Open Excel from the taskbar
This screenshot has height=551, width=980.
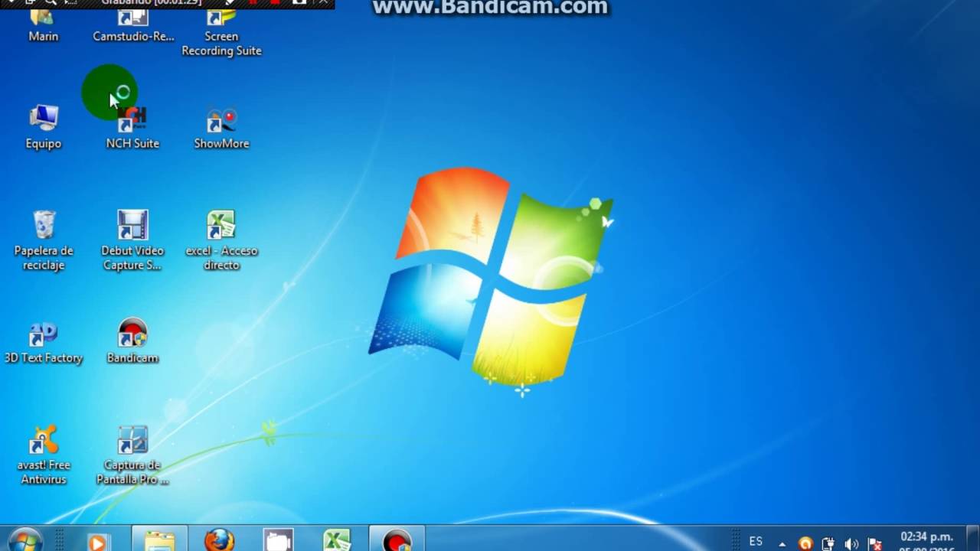click(337, 540)
